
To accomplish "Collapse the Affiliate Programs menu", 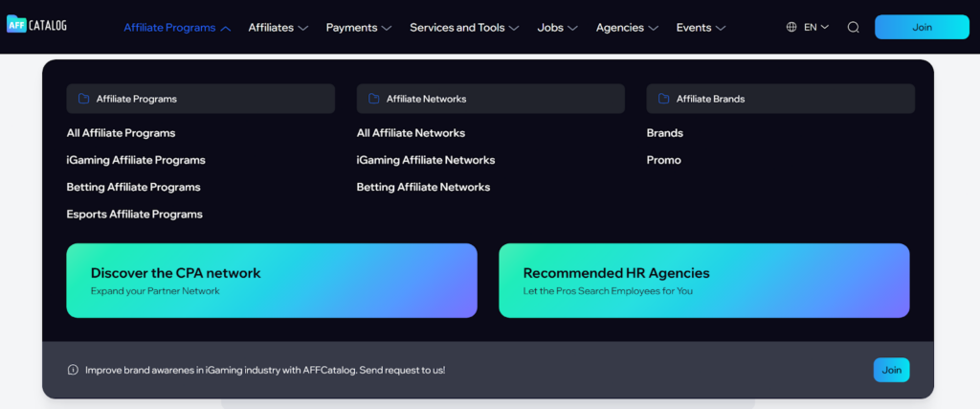I will pos(177,28).
